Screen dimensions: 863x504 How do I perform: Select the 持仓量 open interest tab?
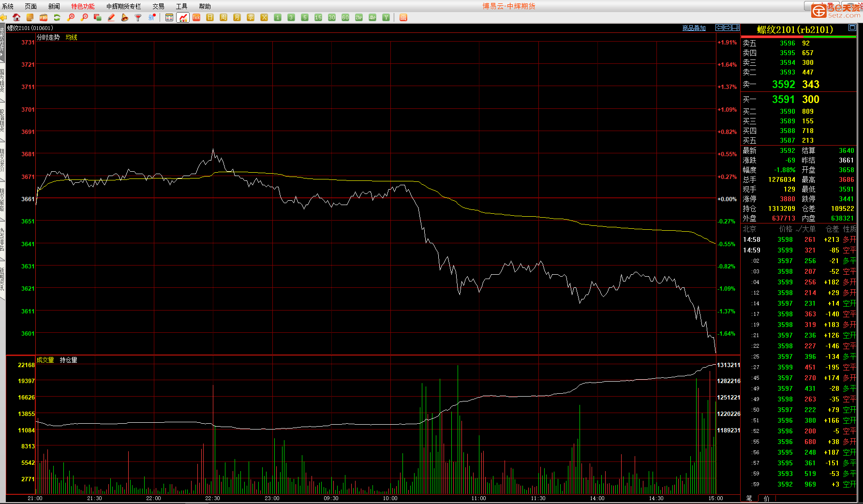(x=69, y=360)
